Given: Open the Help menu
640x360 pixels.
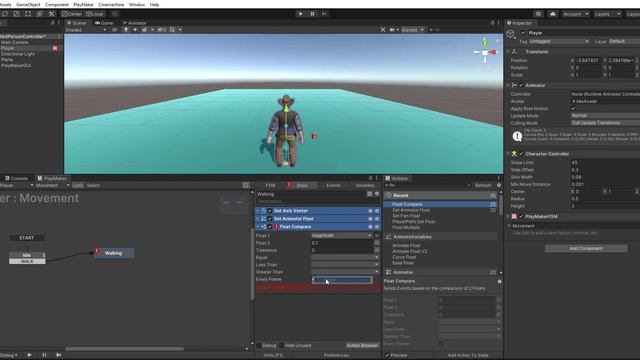Looking at the screenshot, I should pos(154,4).
